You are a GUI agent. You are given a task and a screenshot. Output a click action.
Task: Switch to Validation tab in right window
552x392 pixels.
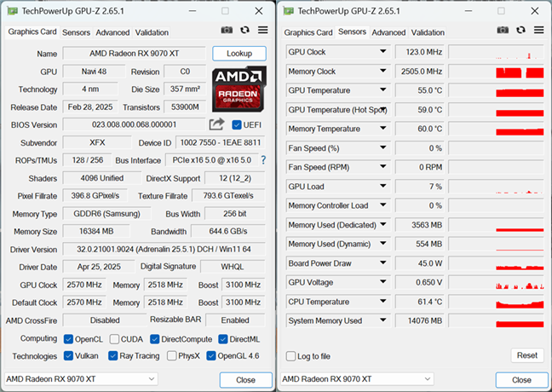[x=428, y=32]
